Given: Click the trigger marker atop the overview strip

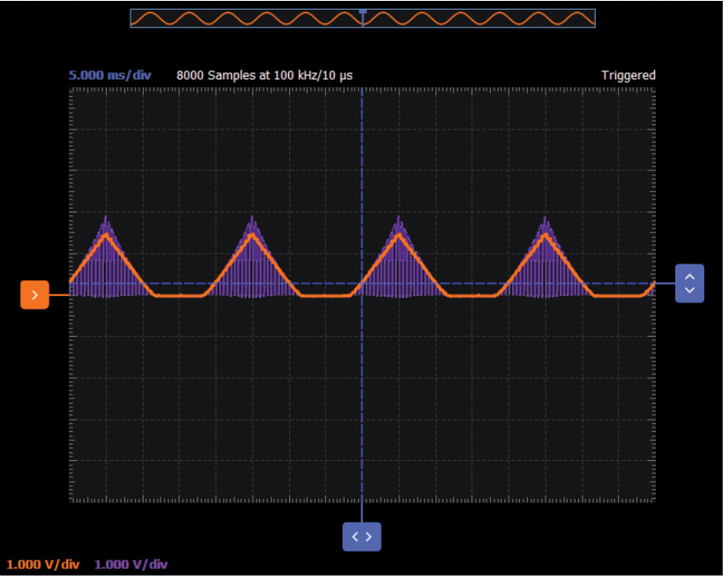Looking at the screenshot, I should tap(362, 11).
